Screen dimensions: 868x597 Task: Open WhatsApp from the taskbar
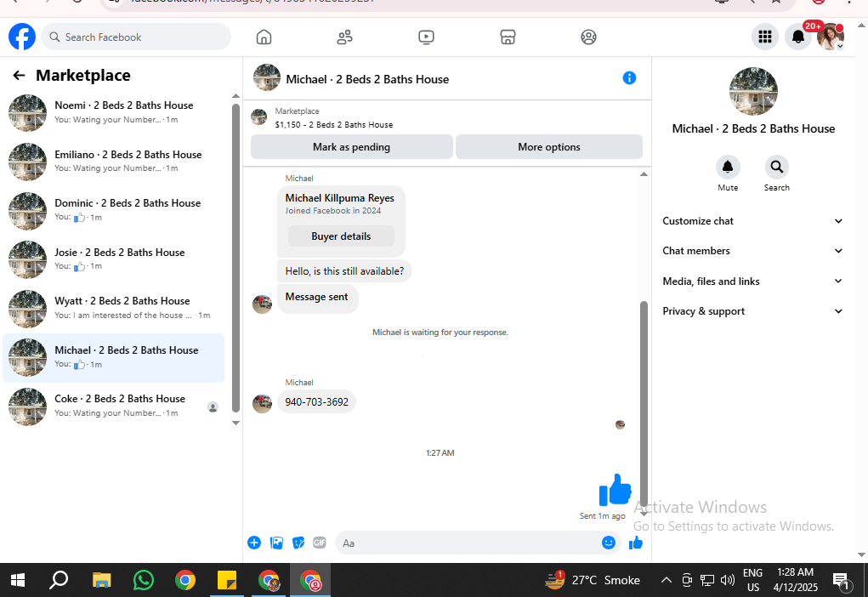[x=144, y=580]
